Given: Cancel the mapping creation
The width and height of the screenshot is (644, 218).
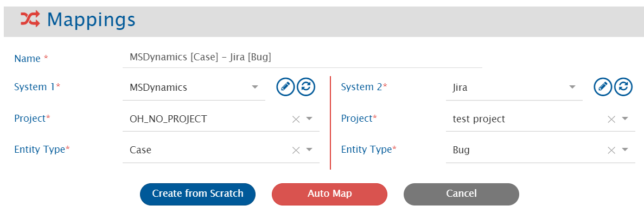Looking at the screenshot, I should 461,194.
